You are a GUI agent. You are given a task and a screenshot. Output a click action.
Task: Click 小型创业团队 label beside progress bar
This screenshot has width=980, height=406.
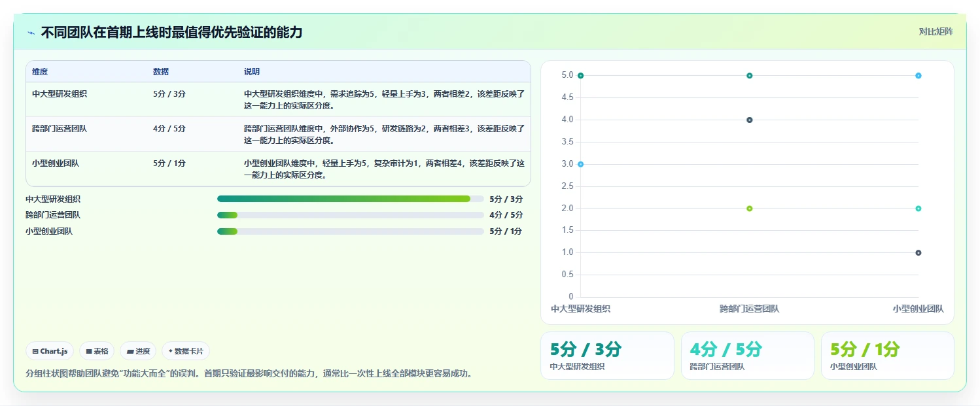(x=49, y=231)
